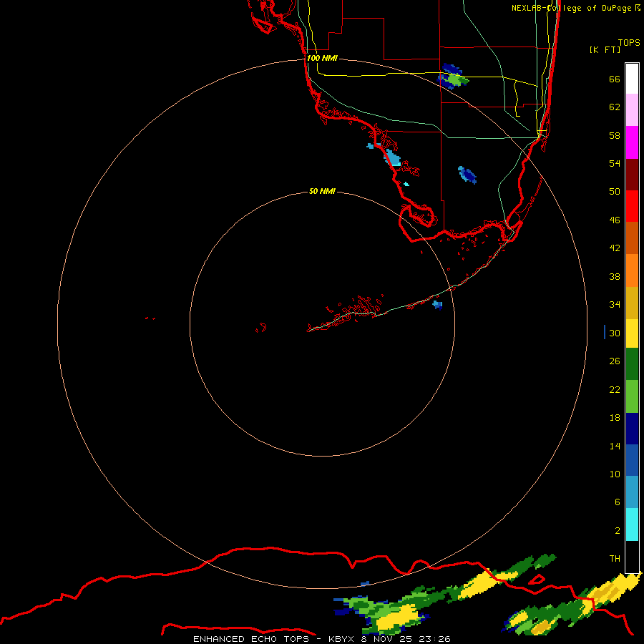
Task: Click the light pink legend swatch
Action: (632, 110)
